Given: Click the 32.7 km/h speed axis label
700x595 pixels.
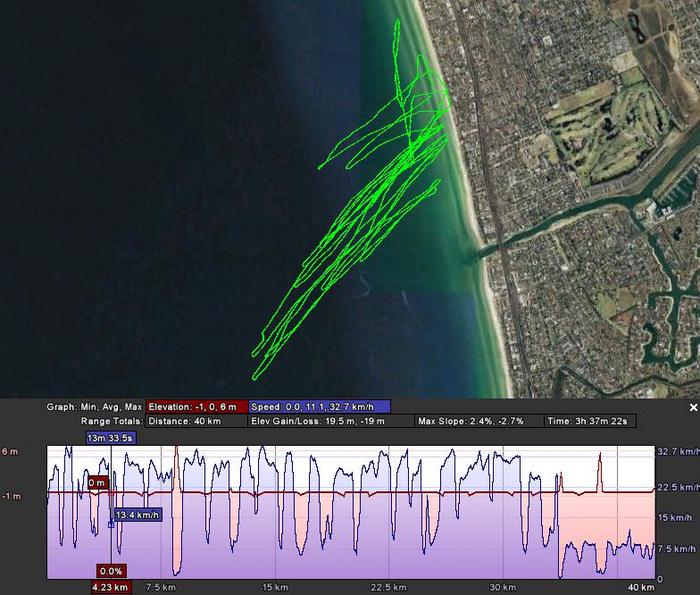Looking at the screenshot, I should click(x=677, y=452).
